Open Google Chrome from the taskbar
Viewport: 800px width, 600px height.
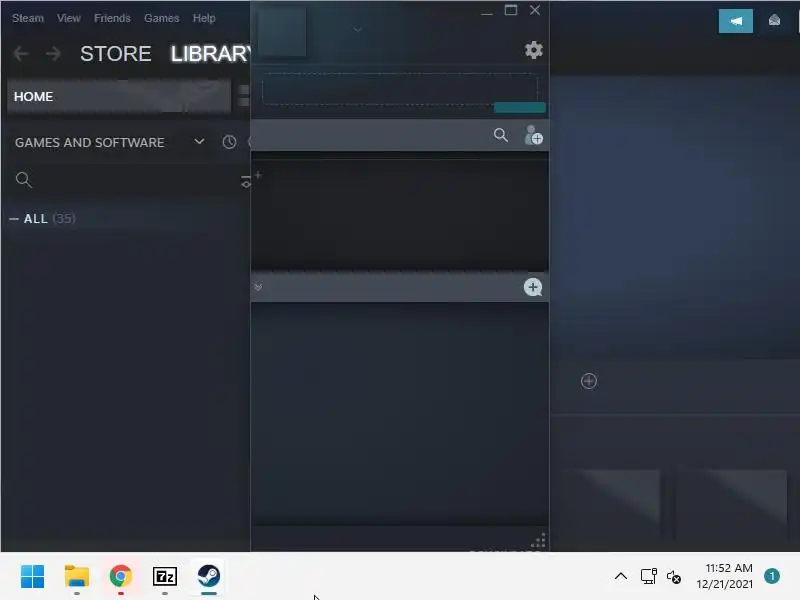coord(121,577)
